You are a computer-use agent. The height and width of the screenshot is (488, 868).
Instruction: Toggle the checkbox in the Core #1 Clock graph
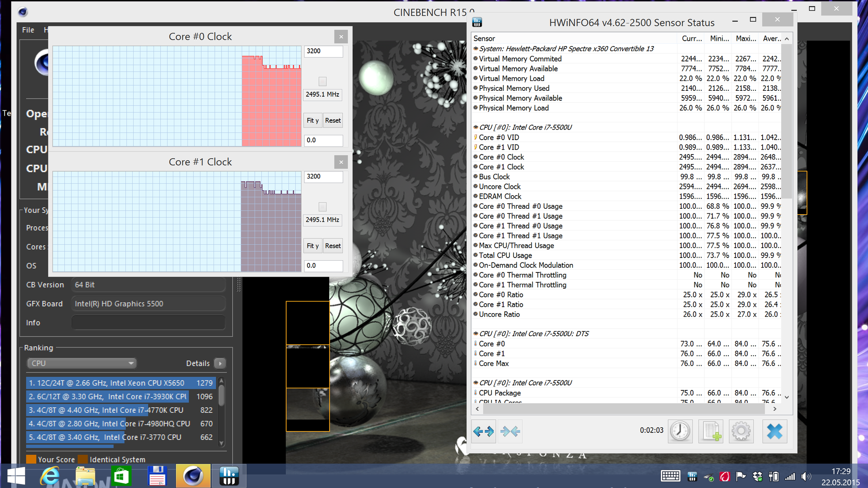(x=322, y=207)
